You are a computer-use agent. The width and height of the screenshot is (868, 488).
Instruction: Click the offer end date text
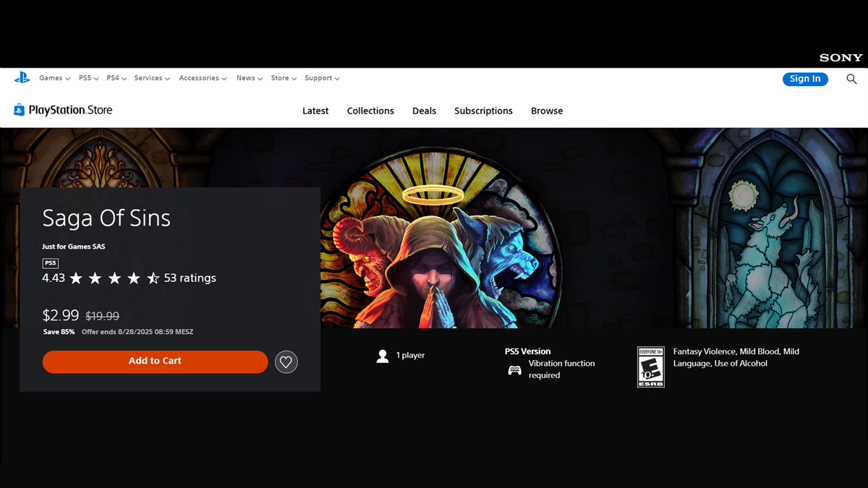pyautogui.click(x=137, y=332)
